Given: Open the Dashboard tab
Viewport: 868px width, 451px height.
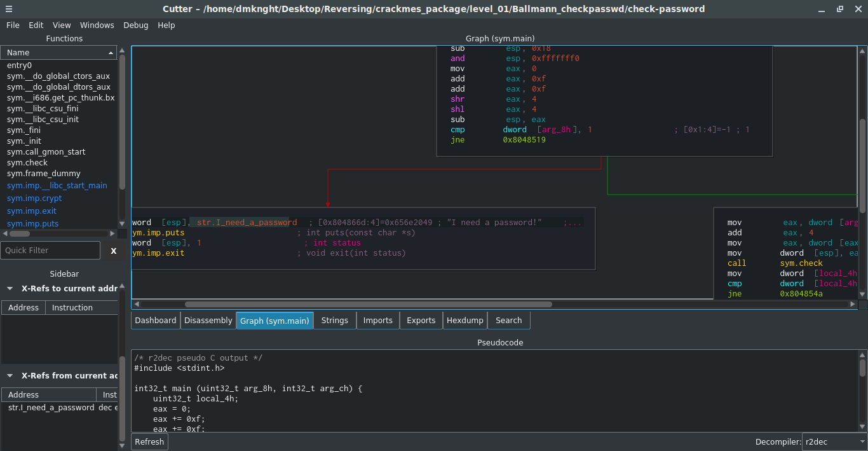Looking at the screenshot, I should [x=155, y=320].
